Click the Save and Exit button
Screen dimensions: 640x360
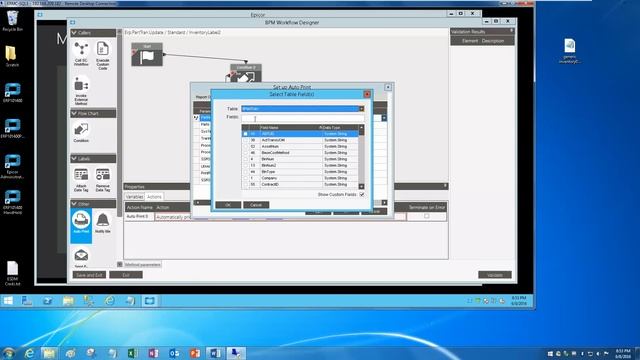click(x=89, y=275)
